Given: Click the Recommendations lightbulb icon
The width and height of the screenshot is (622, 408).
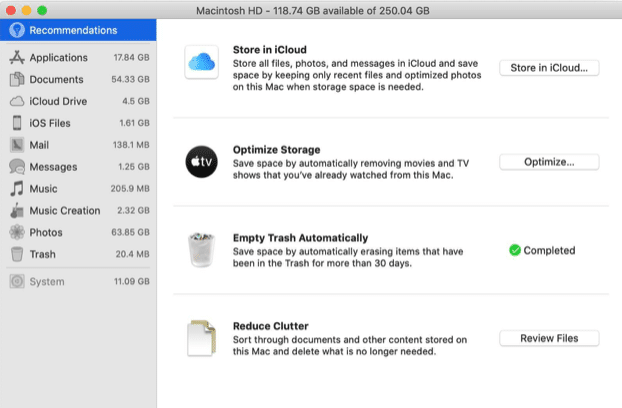Looking at the screenshot, I should [17, 30].
